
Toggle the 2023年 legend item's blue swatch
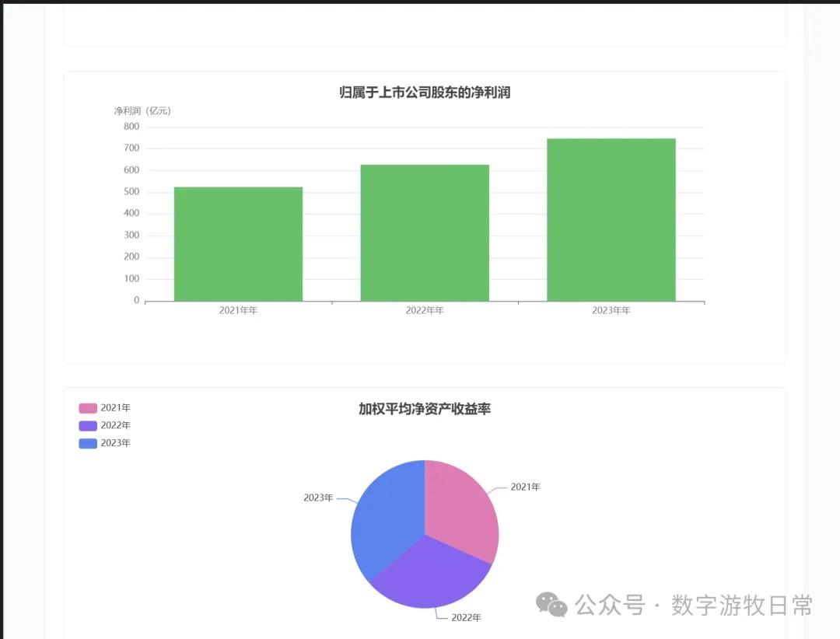click(88, 443)
